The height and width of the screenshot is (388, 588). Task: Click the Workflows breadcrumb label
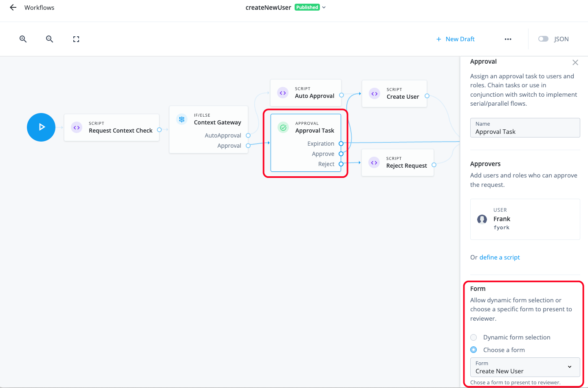point(39,7)
